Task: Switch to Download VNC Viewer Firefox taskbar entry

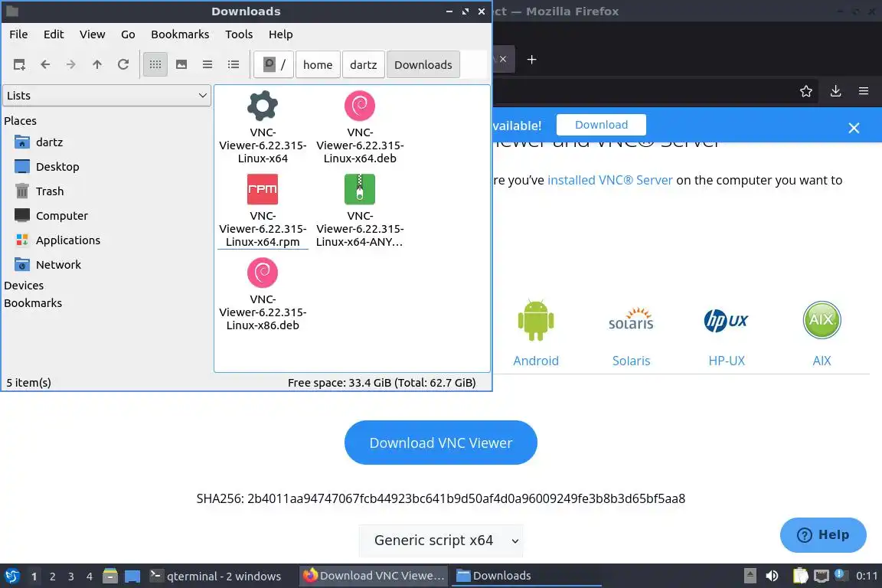Action: point(374,577)
